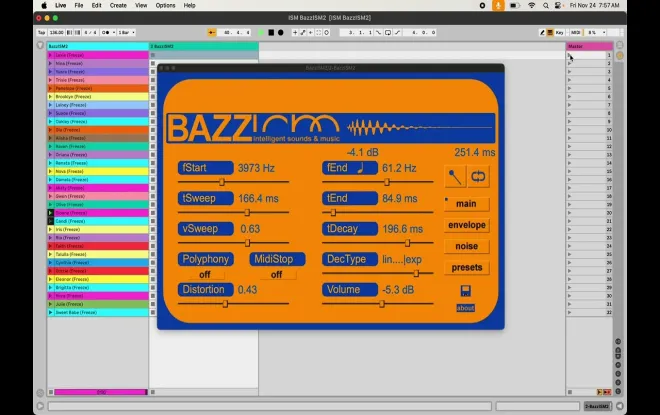
Task: Launch the Sweet Babe (Freeze) clip
Action: [x=51, y=312]
